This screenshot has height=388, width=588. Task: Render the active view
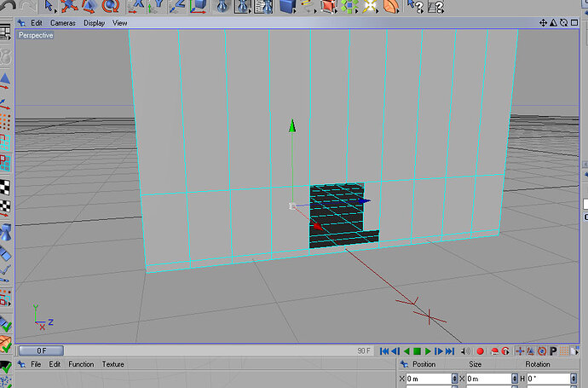click(222, 6)
